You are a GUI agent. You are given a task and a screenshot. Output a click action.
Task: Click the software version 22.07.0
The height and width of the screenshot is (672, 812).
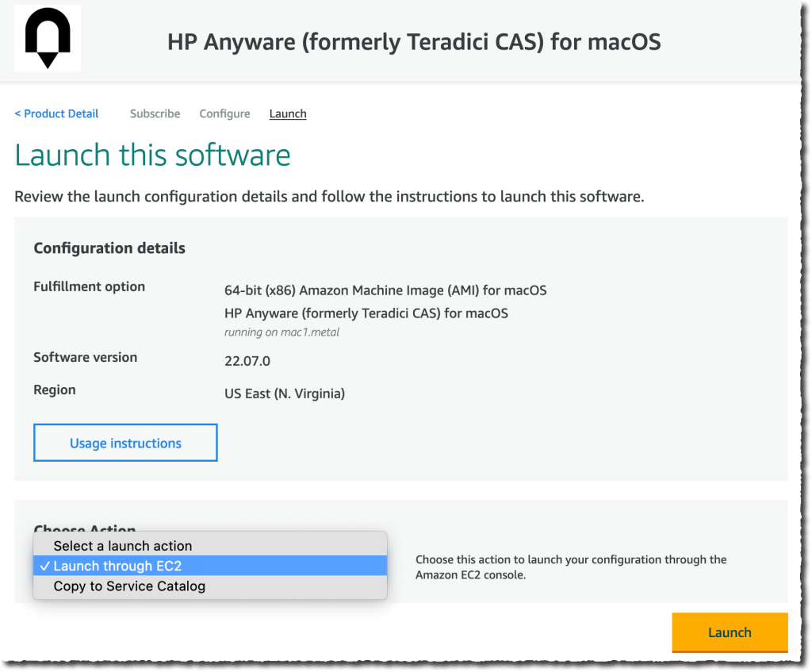point(245,361)
